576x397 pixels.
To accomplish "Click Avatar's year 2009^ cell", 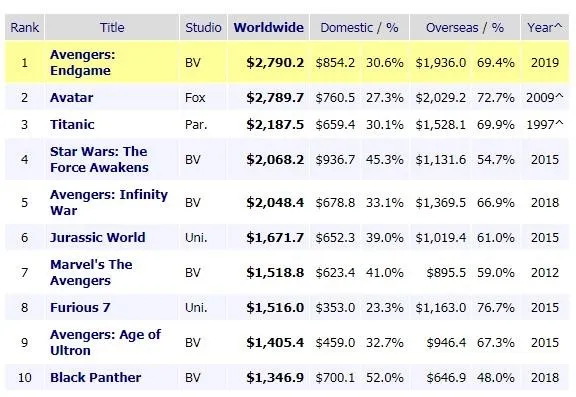I will click(544, 98).
